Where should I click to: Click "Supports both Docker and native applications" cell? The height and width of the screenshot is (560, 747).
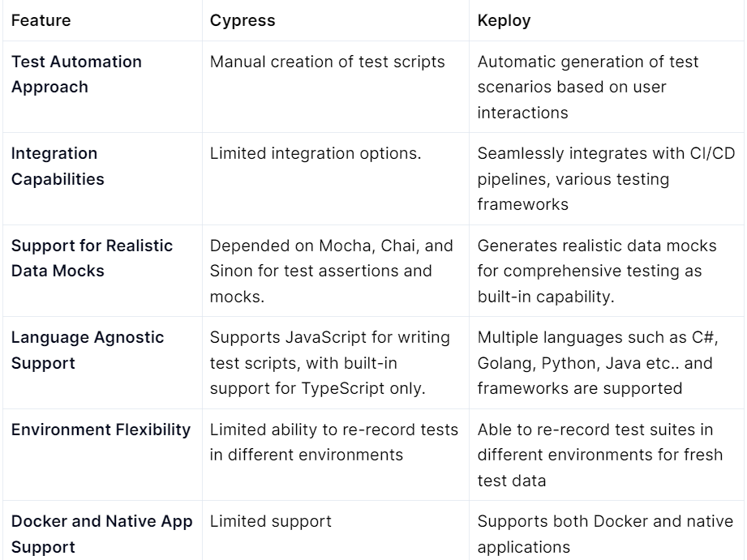tap(605, 534)
